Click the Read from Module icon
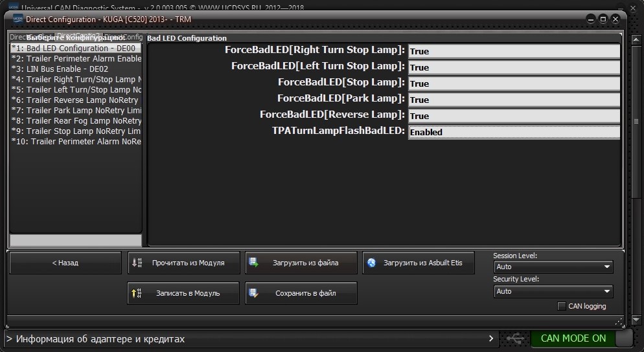 tap(137, 263)
